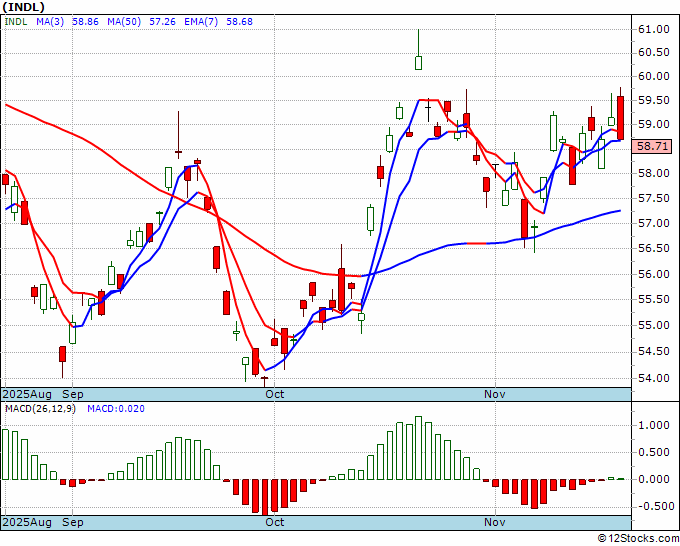Click the EMA(7) value 58.68
Viewport: 680px width, 546px height.
pos(239,21)
